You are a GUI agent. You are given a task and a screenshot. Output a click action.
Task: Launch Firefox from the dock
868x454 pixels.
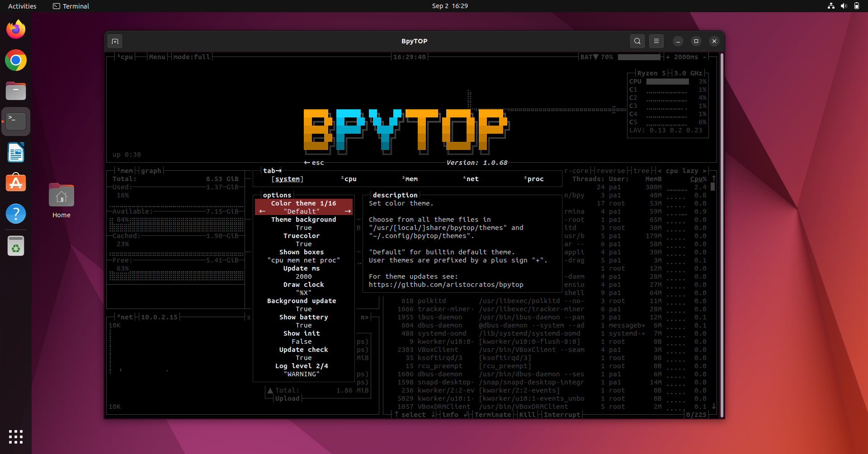click(x=16, y=30)
